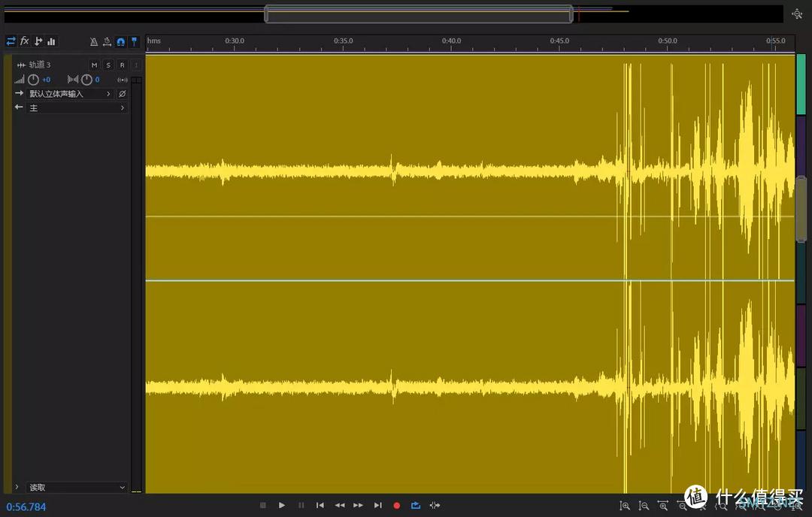Switch to the inputs/outputs view button
Viewport: 812px width, 517px height.
coord(11,41)
